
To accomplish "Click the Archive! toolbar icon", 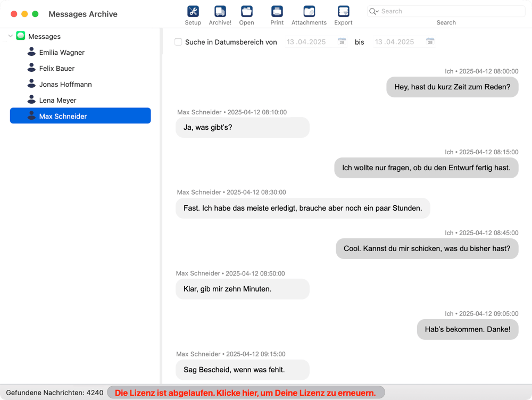I will [x=220, y=12].
